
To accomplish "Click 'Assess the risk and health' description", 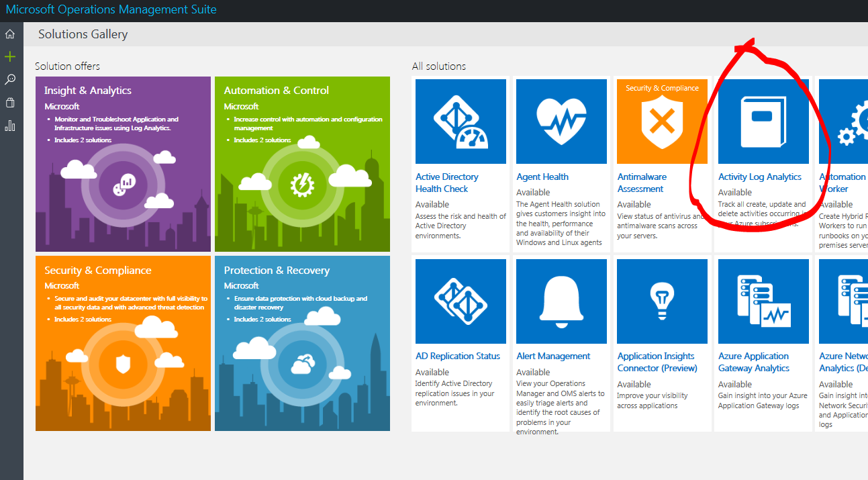I will [461, 226].
